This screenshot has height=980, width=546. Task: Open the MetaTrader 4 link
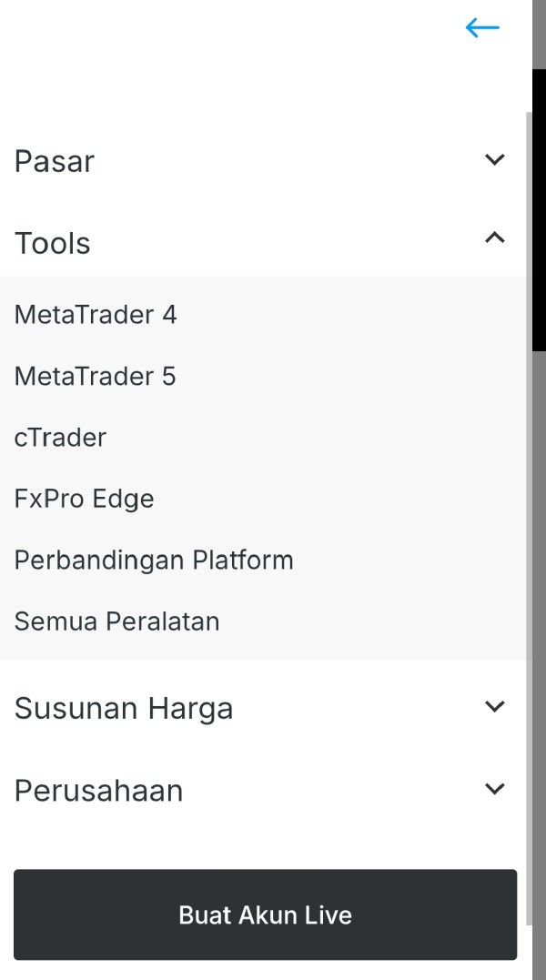tap(96, 315)
